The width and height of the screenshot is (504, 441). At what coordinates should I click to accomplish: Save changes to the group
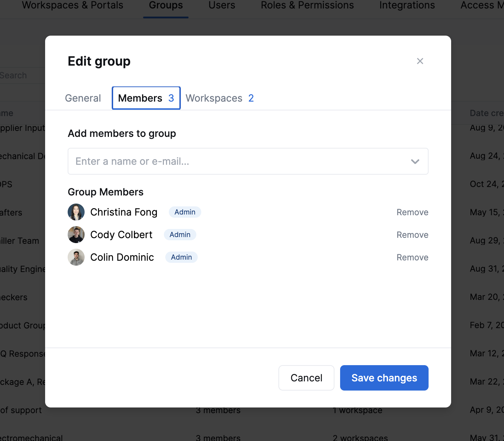pos(384,378)
